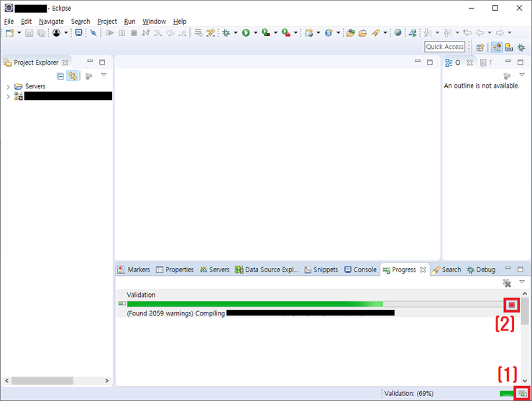This screenshot has width=532, height=401.
Task: Open the Progress view menu dropdown
Action: click(522, 282)
